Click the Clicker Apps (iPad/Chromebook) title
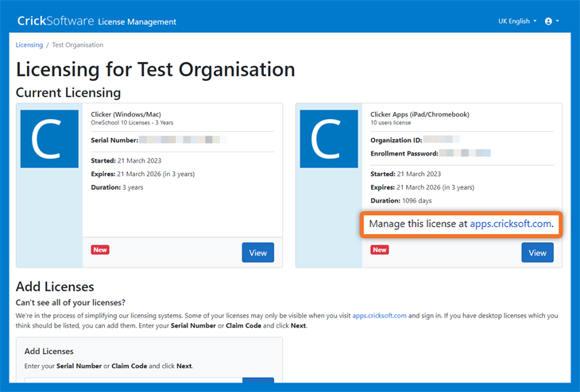The width and height of the screenshot is (580, 392). (420, 114)
